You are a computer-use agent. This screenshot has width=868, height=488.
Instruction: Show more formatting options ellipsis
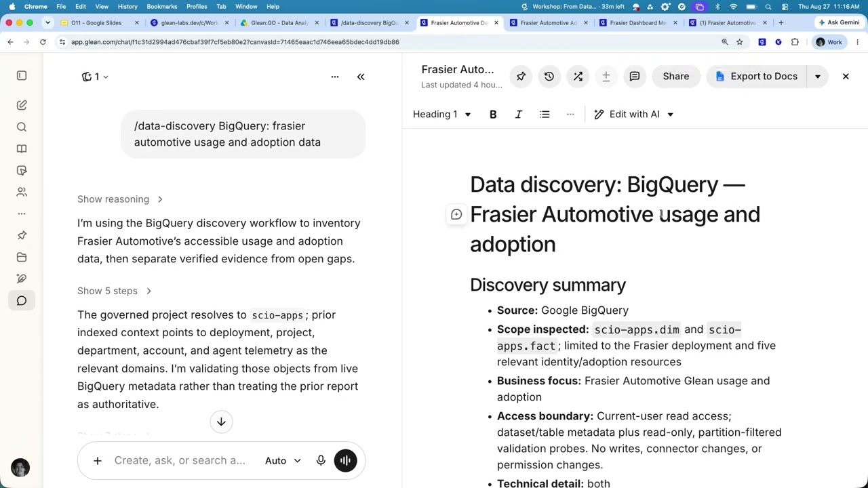tap(570, 115)
